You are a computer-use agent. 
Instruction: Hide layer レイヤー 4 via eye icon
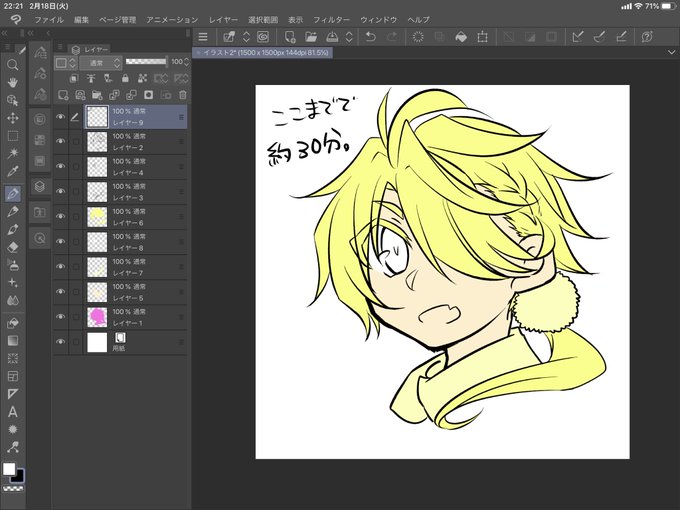(61, 166)
